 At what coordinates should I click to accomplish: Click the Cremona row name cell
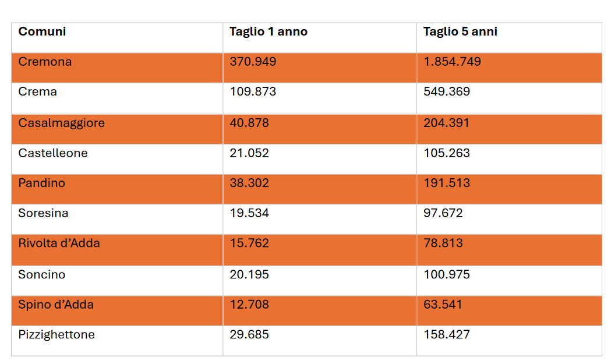pos(45,62)
